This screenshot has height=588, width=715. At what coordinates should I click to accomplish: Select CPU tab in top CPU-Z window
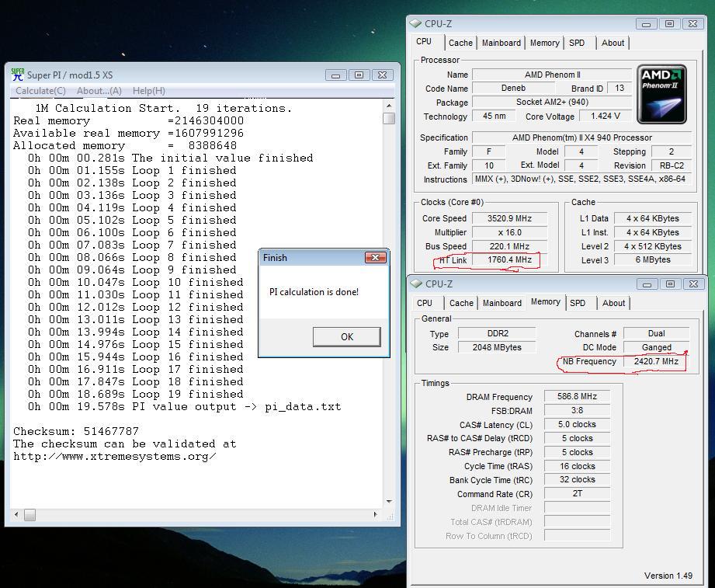tap(424, 41)
